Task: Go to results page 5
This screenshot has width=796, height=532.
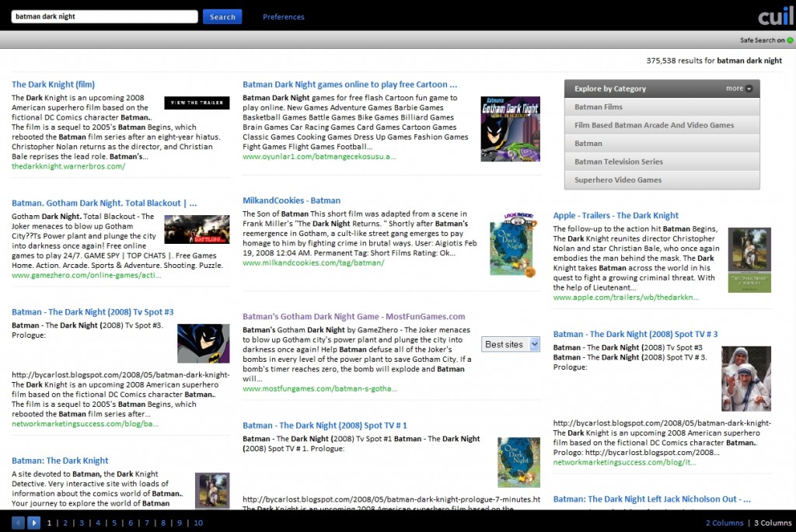Action: coord(114,523)
